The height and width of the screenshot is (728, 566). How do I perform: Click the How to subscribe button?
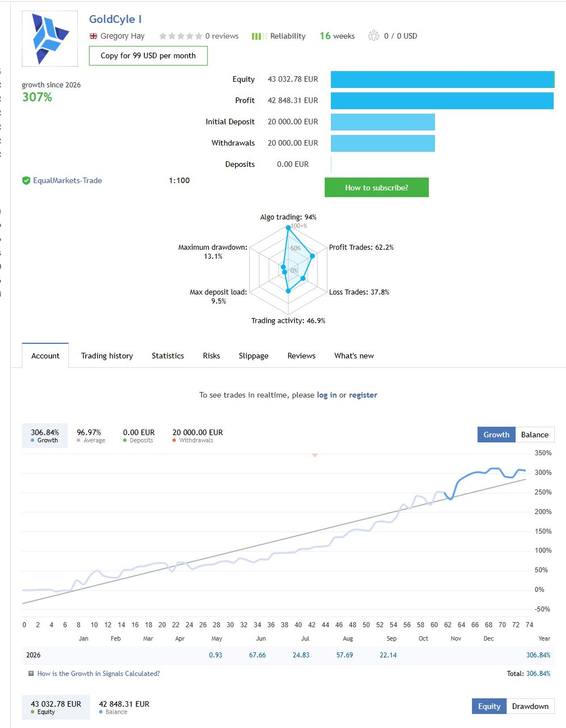coord(377,188)
